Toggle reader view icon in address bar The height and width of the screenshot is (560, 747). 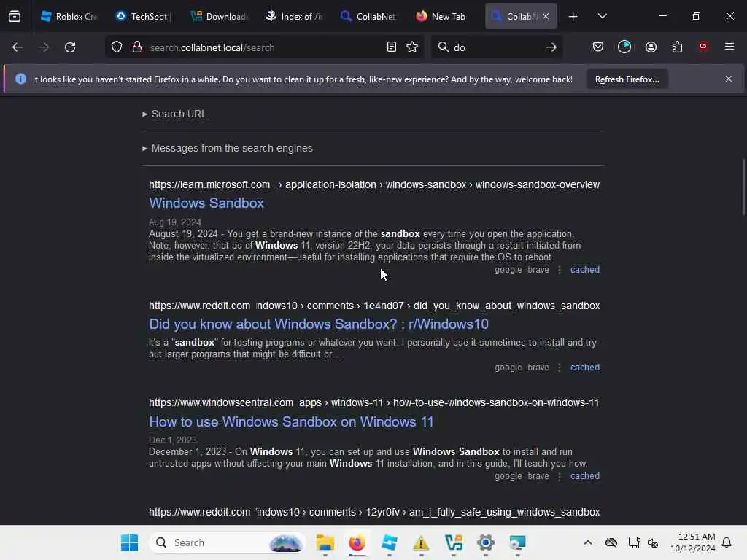coord(392,47)
